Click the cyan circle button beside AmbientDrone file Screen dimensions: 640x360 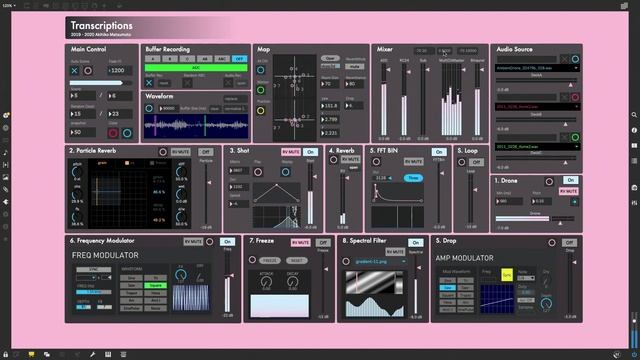575,59
